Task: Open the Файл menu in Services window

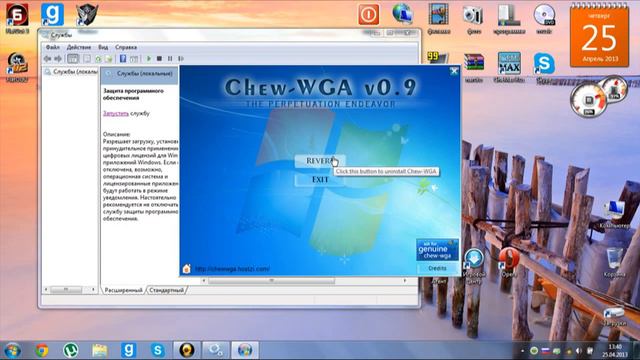Action: pos(53,47)
